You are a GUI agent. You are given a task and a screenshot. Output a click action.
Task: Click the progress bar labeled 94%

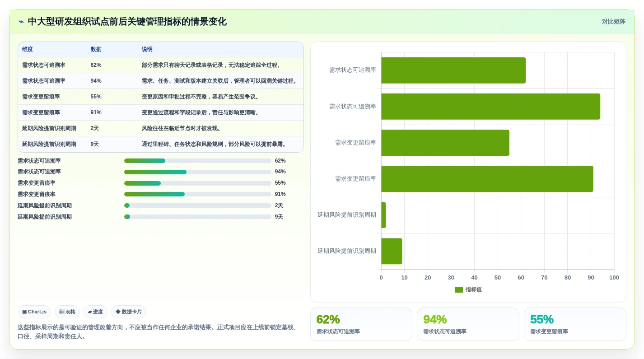pyautogui.click(x=198, y=172)
